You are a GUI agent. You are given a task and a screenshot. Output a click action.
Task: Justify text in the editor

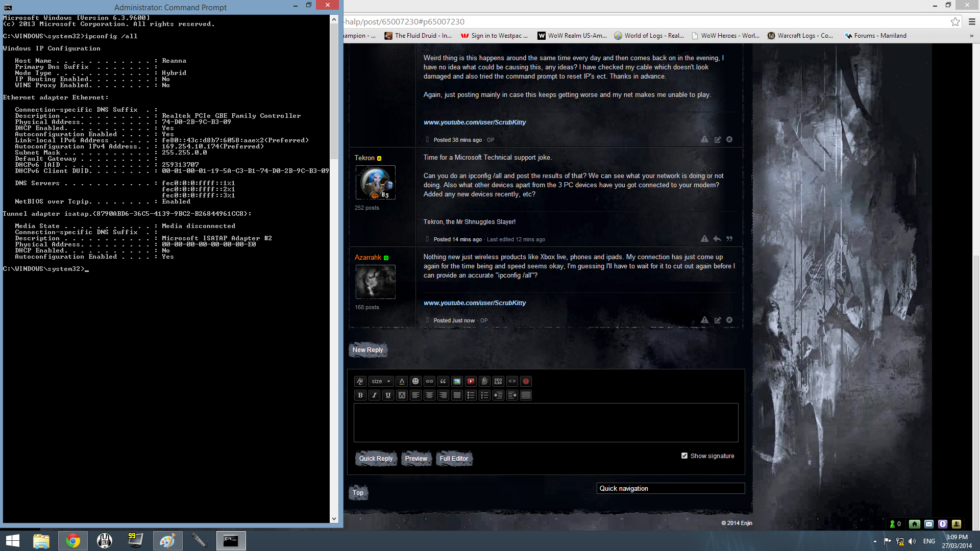457,395
